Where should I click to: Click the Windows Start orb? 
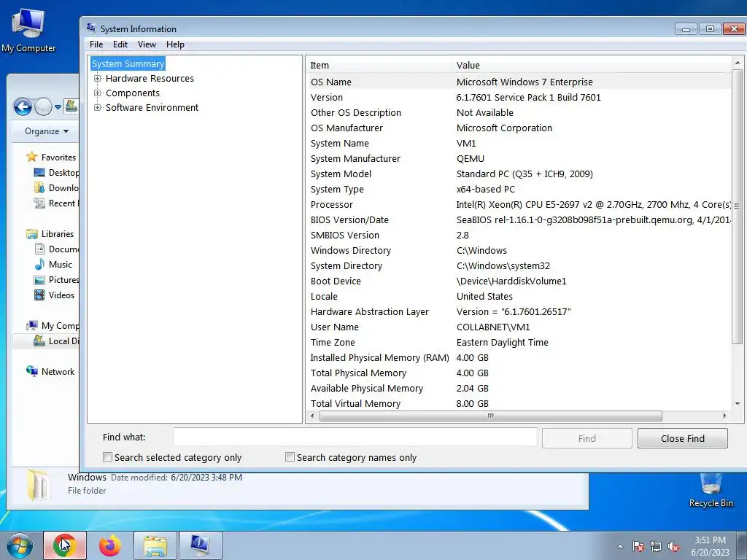[x=19, y=545]
